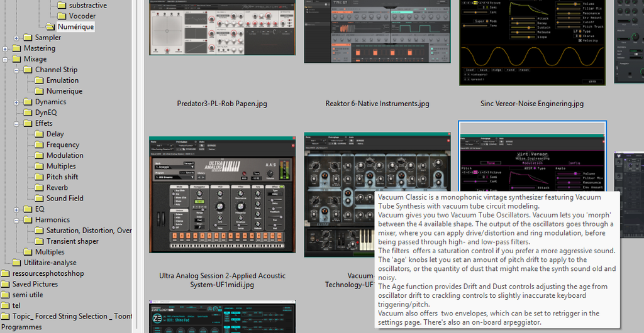Collapse the Channel Strip folder node
Image resolution: width=644 pixels, height=333 pixels.
[17, 70]
